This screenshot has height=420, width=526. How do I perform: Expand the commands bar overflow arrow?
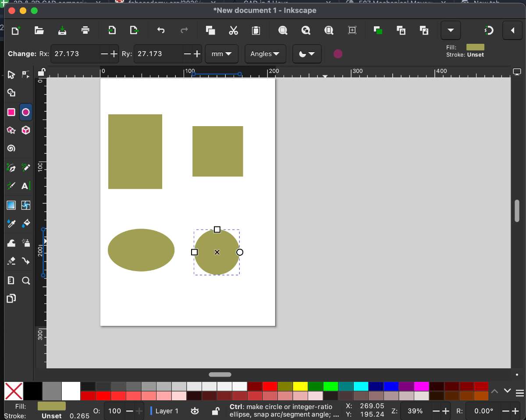(x=451, y=30)
